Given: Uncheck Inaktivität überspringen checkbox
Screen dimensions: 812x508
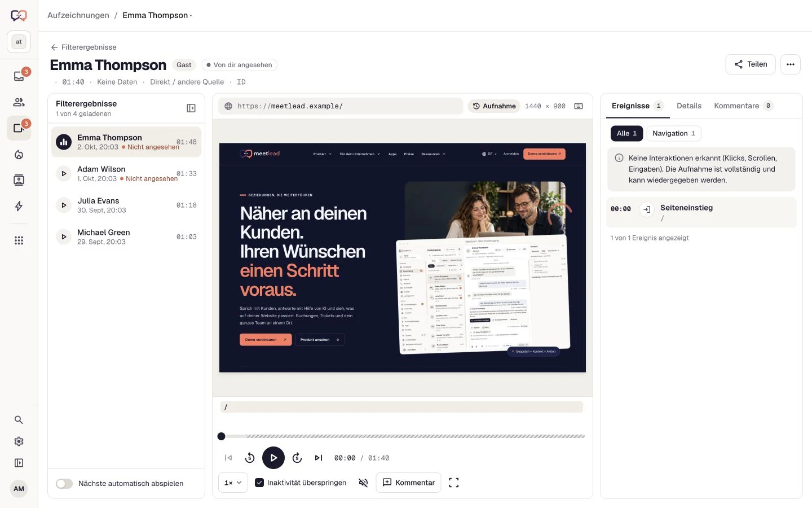Looking at the screenshot, I should 259,483.
